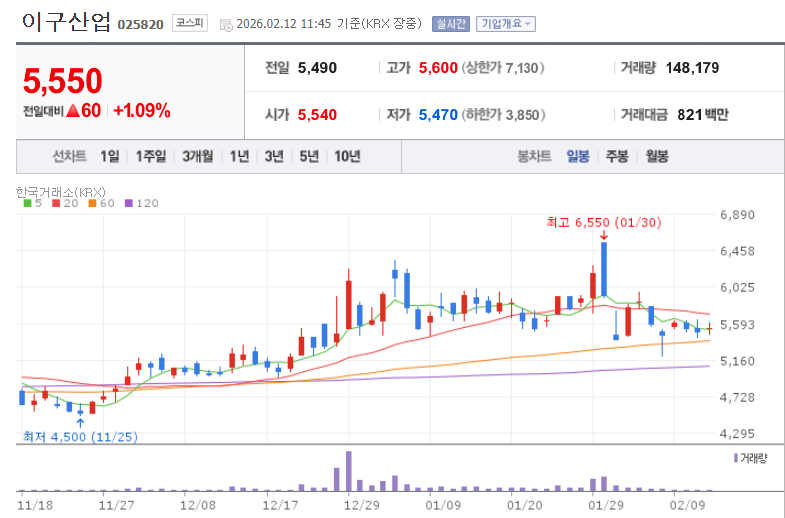Switch to the 월봉 monthly candle chart
The height and width of the screenshot is (518, 785).
point(657,156)
